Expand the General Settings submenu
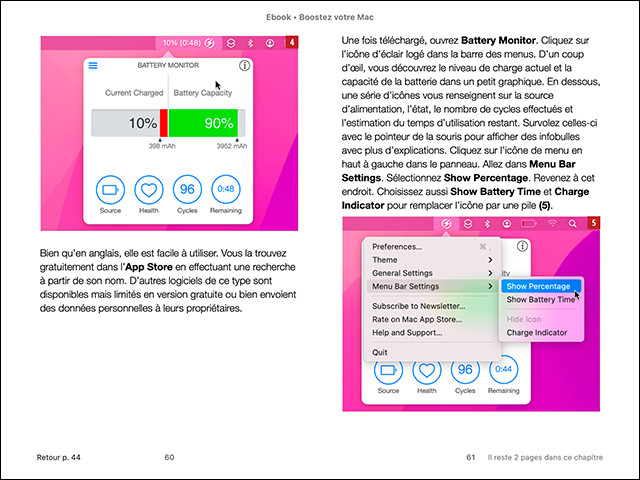Screen dimensions: 640x480 pyautogui.click(x=430, y=273)
